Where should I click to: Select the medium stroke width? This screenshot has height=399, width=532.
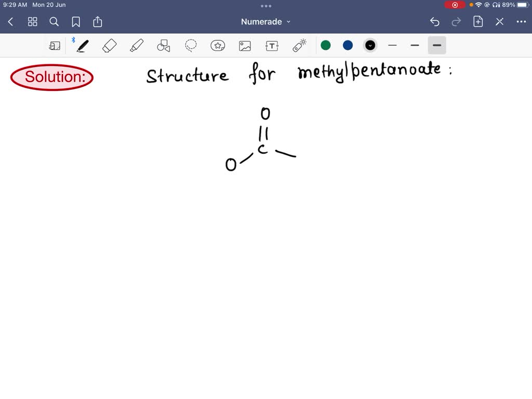(415, 46)
